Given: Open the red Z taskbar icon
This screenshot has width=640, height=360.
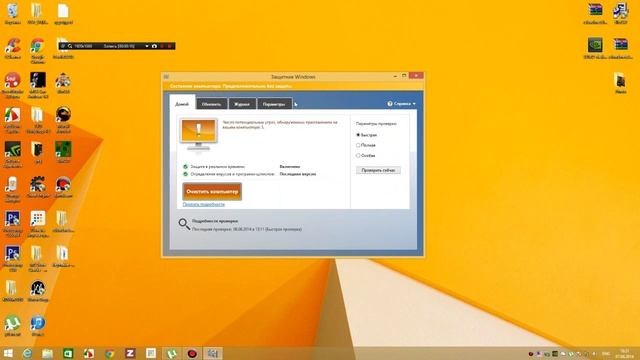Looking at the screenshot, I should (130, 353).
